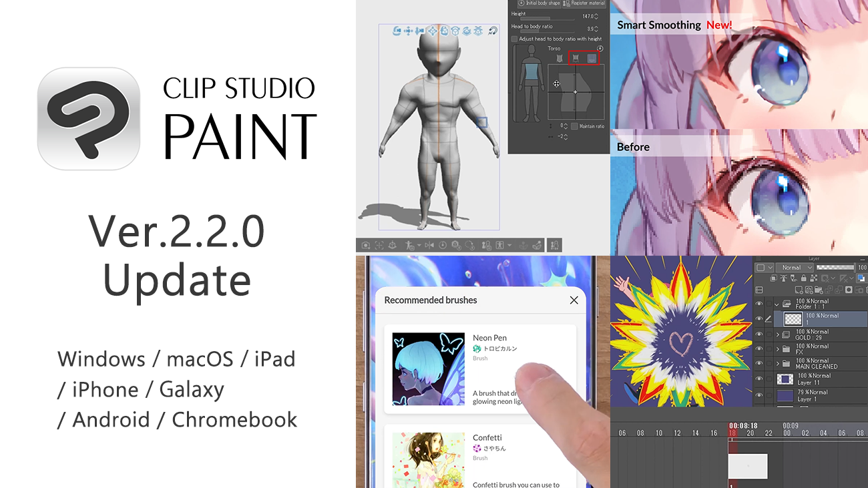Adjust the Height slider

click(x=548, y=19)
